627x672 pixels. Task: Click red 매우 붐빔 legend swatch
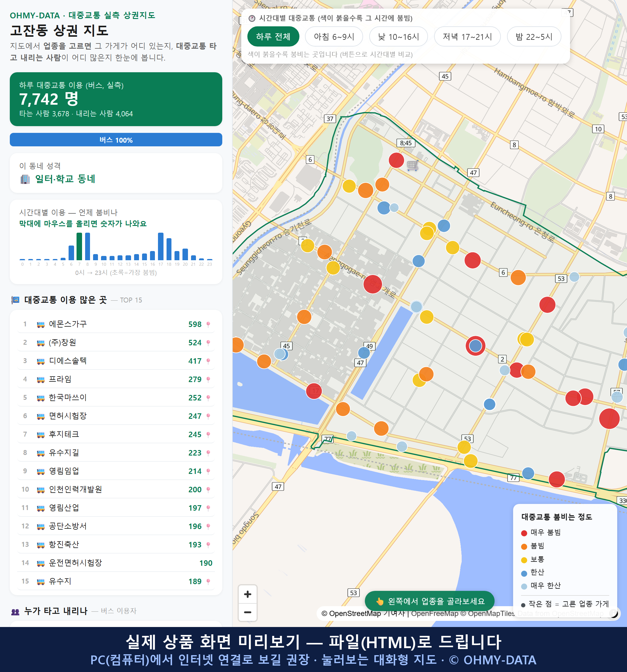click(x=524, y=533)
